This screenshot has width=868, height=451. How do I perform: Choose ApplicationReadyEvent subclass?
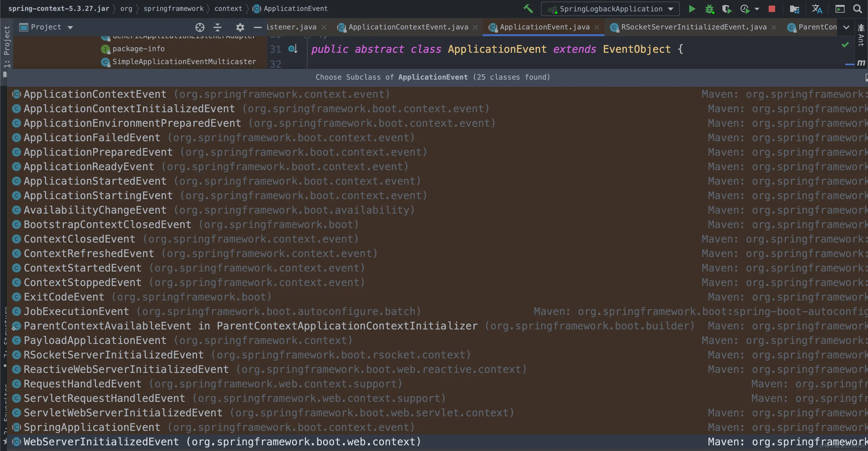pos(437,167)
